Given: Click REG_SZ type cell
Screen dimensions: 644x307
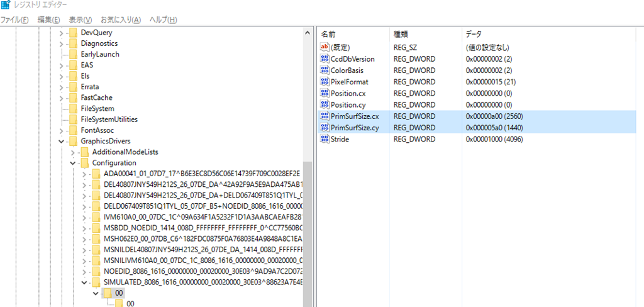Looking at the screenshot, I should click(x=405, y=47).
